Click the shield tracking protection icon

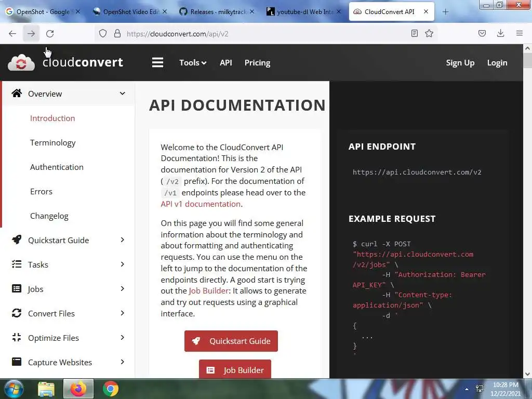[103, 34]
